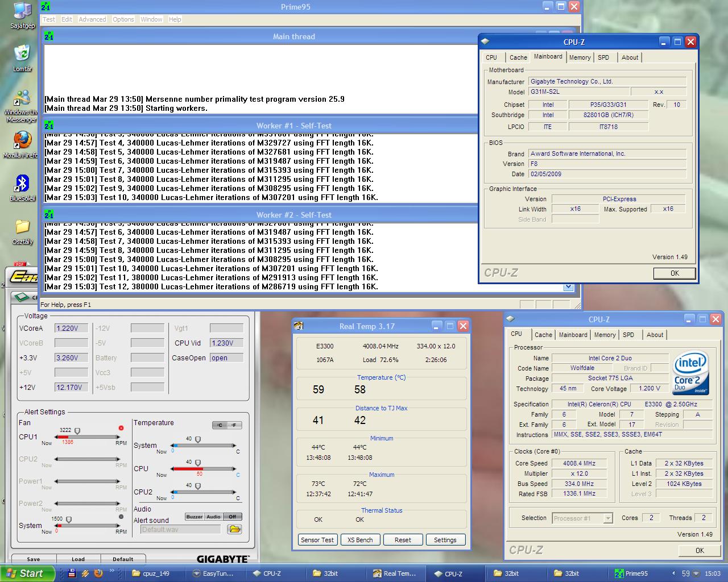
Task: Click OK in CPU-Z Mainboard window
Action: click(675, 273)
